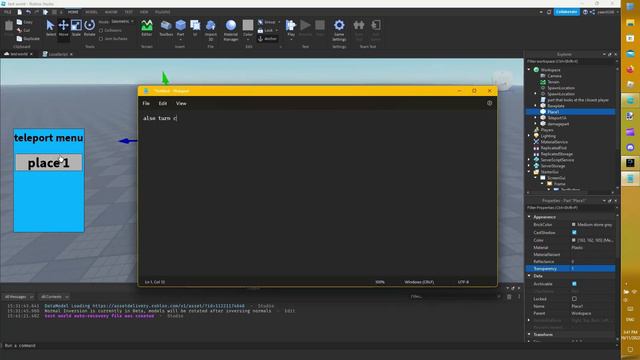Viewport: 640px width, 360px height.
Task: Select the LocalScript document tab
Action: 58,54
